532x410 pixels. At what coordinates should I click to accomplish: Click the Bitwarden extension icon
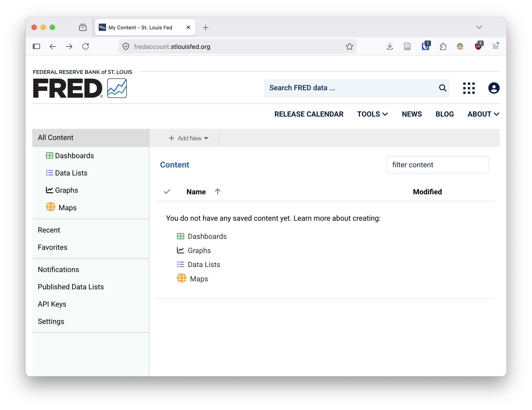[425, 46]
